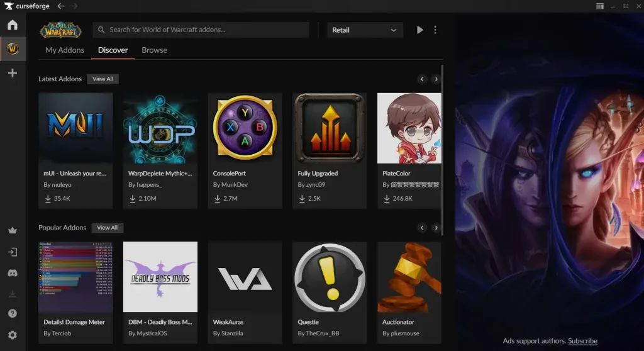Screen dimensions: 644x351
Task: Click the Questie title text
Action: click(308, 322)
